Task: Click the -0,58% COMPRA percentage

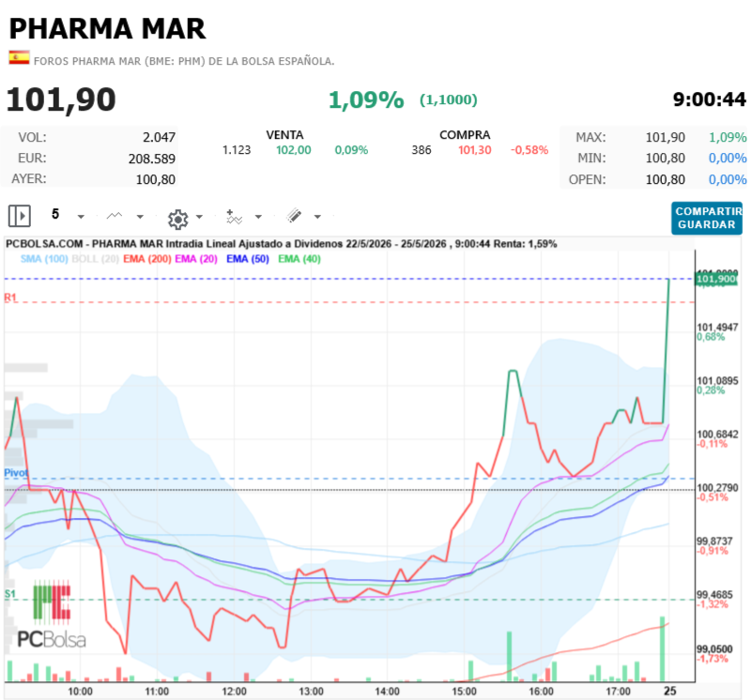Action: click(529, 150)
